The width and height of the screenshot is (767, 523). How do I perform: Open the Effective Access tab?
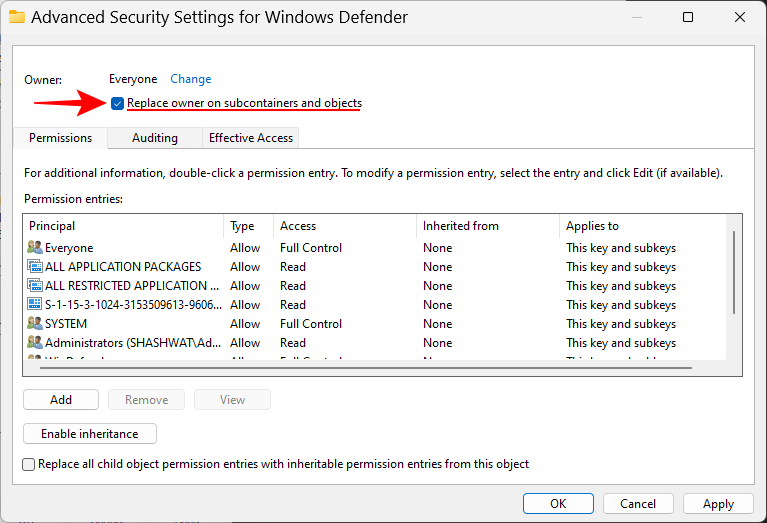point(250,138)
